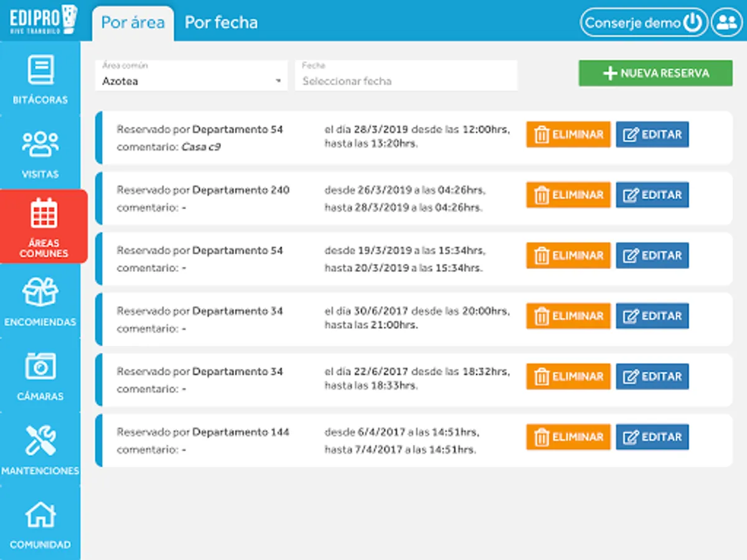Delete the 28/3/2019 Departamento 54 reservation
747x560 pixels.
[568, 134]
